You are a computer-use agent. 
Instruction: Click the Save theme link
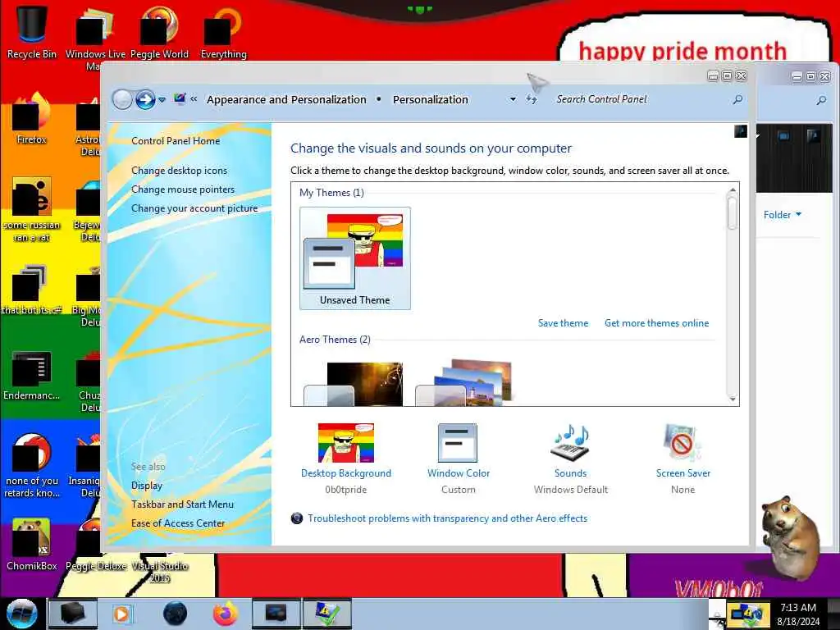tap(563, 323)
